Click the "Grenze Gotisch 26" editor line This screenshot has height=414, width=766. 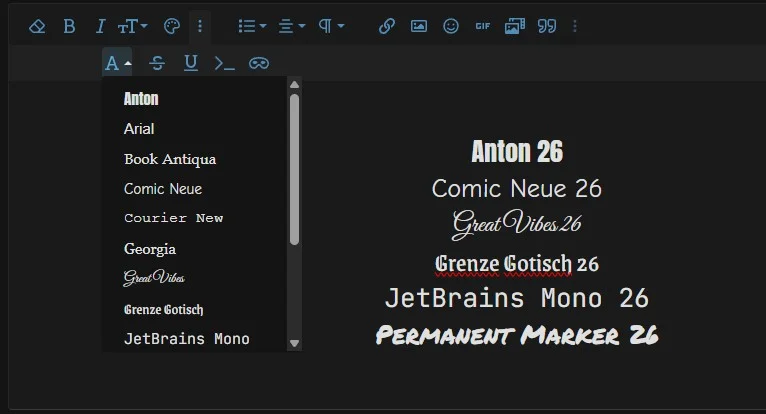516,264
